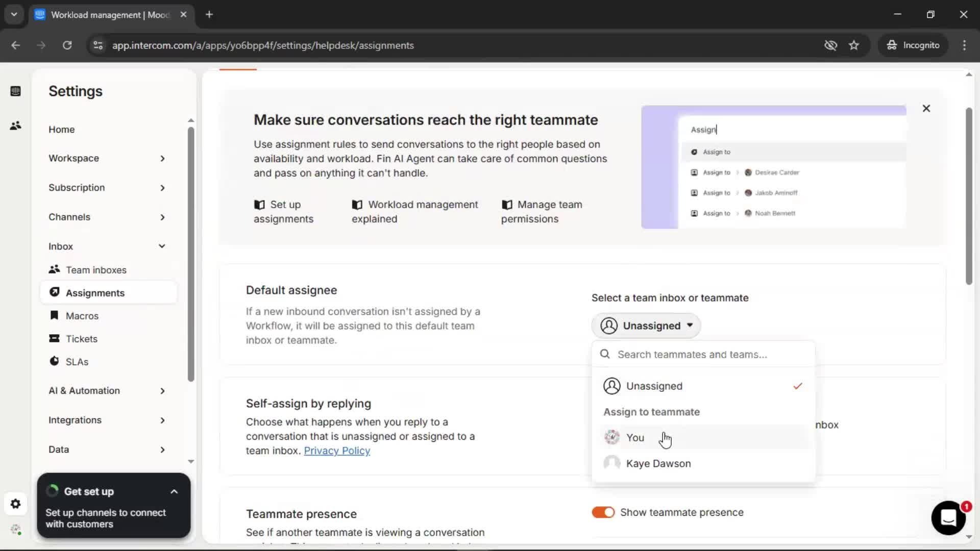Open Home in settings sidebar
This screenshot has height=551, width=980.
[62, 130]
